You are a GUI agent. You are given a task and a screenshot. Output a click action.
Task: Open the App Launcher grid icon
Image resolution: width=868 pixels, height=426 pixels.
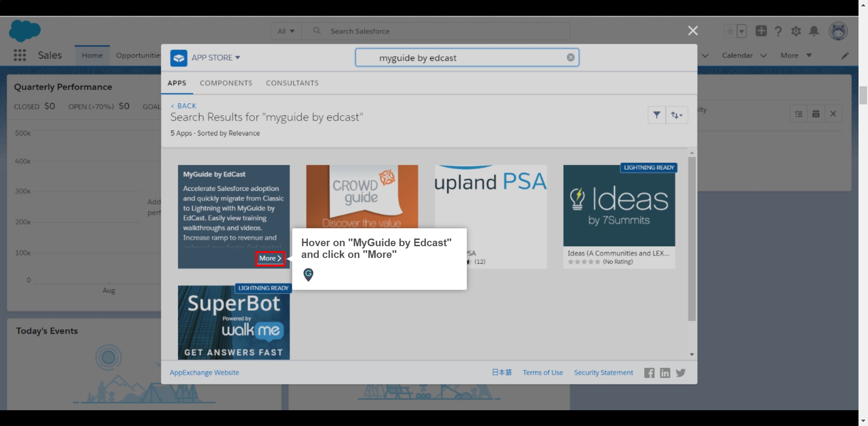coord(19,55)
